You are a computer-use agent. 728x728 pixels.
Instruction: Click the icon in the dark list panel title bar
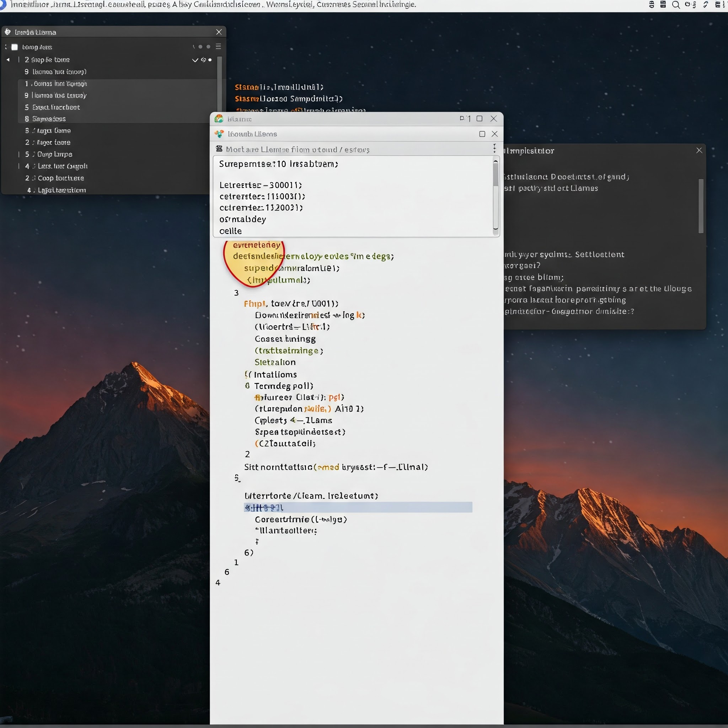(x=7, y=32)
